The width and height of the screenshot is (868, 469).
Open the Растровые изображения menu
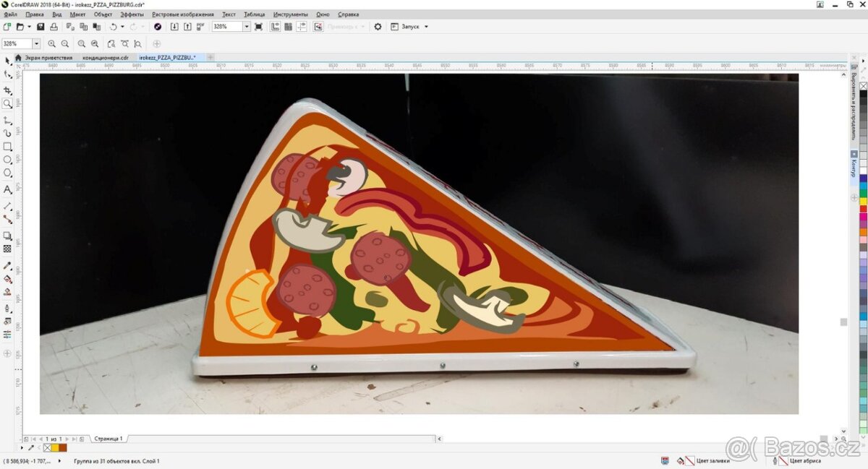pos(182,14)
